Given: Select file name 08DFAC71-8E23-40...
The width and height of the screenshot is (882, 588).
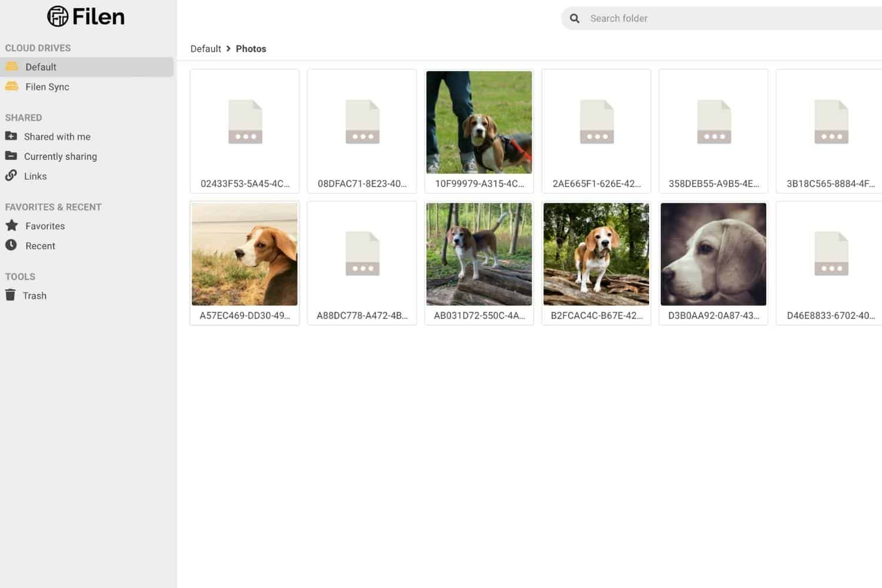Looking at the screenshot, I should coord(362,183).
